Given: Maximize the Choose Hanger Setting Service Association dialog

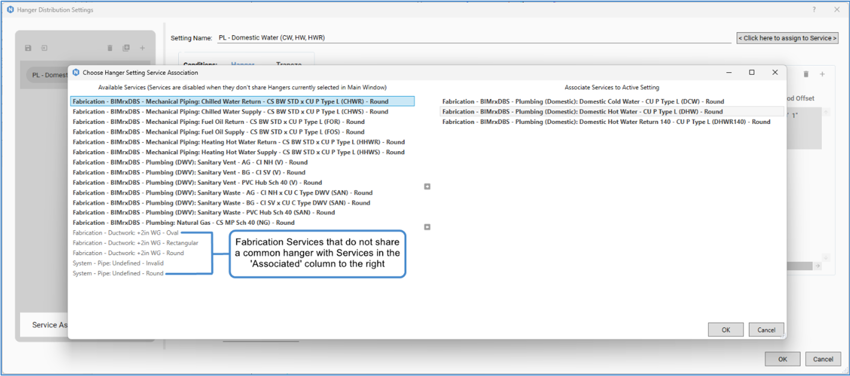Looking at the screenshot, I should click(x=751, y=72).
